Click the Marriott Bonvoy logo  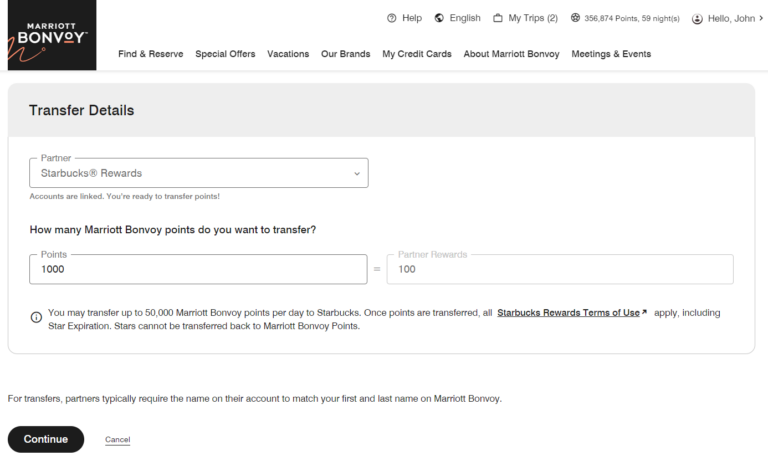(x=52, y=35)
